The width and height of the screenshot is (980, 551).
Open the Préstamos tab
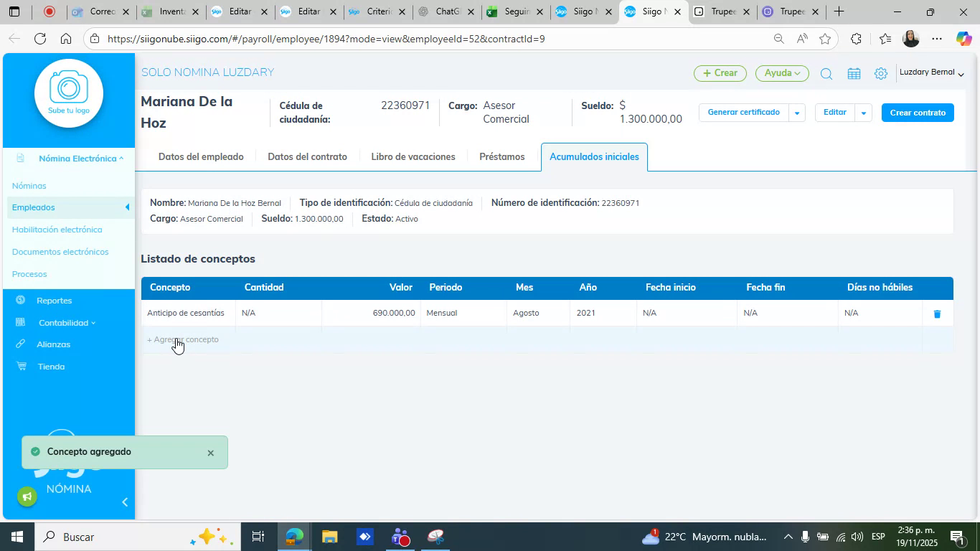coord(502,156)
